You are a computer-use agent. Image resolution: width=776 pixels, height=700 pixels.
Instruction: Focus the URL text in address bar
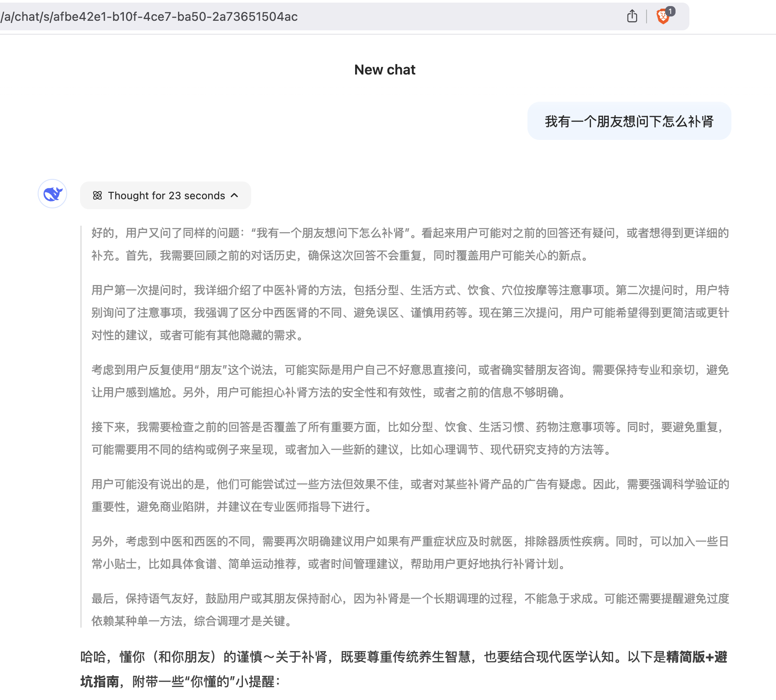(x=149, y=17)
